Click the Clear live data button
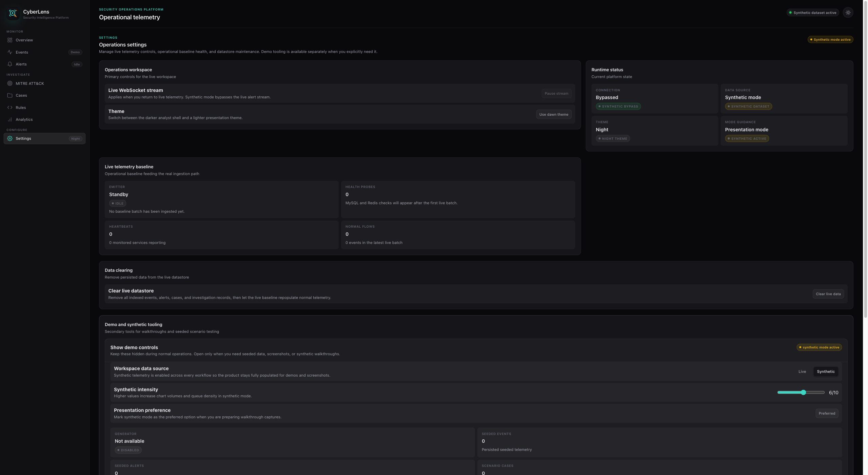 (x=828, y=294)
